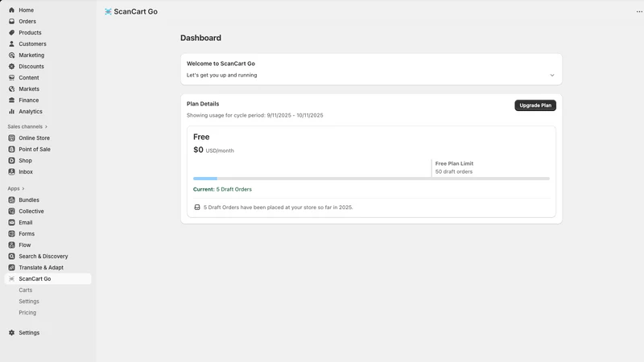Click the draft orders usage progress bar
The image size is (644, 362).
tap(371, 179)
